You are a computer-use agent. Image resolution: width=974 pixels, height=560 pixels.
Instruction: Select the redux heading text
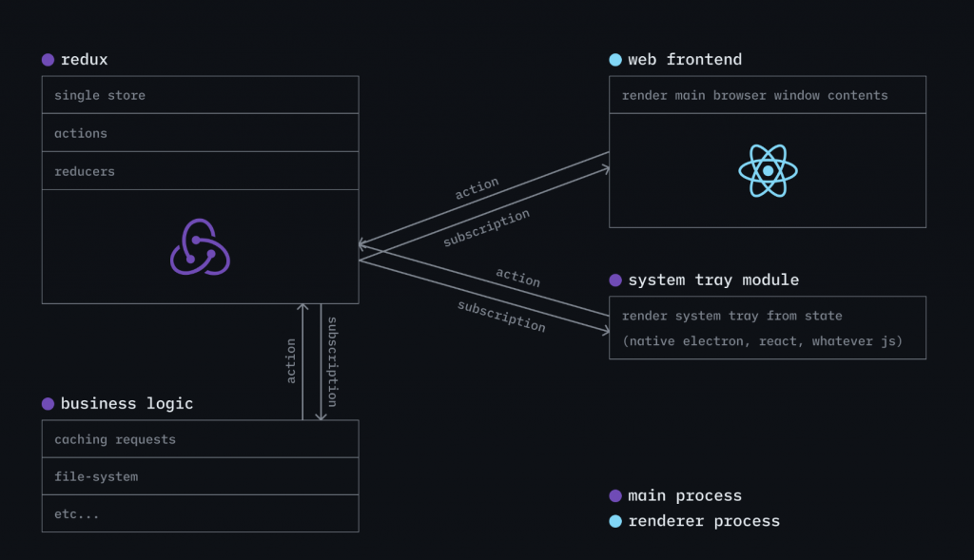85,60
